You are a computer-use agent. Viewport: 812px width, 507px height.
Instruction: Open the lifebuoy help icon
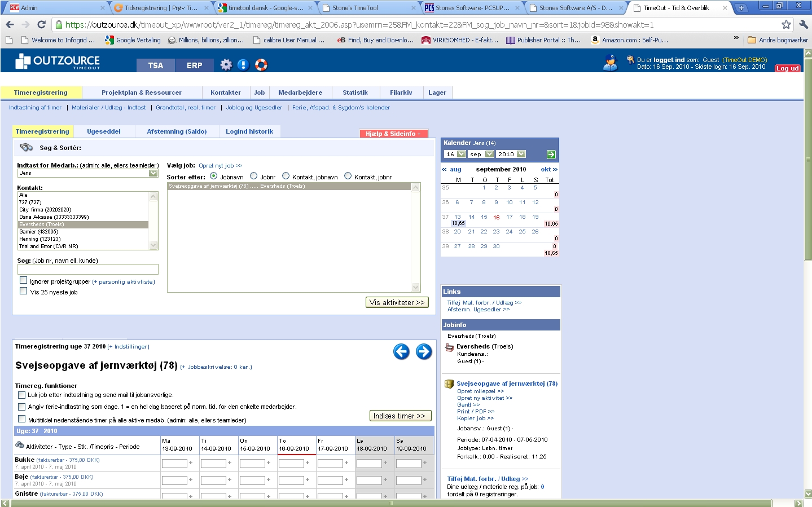point(261,65)
